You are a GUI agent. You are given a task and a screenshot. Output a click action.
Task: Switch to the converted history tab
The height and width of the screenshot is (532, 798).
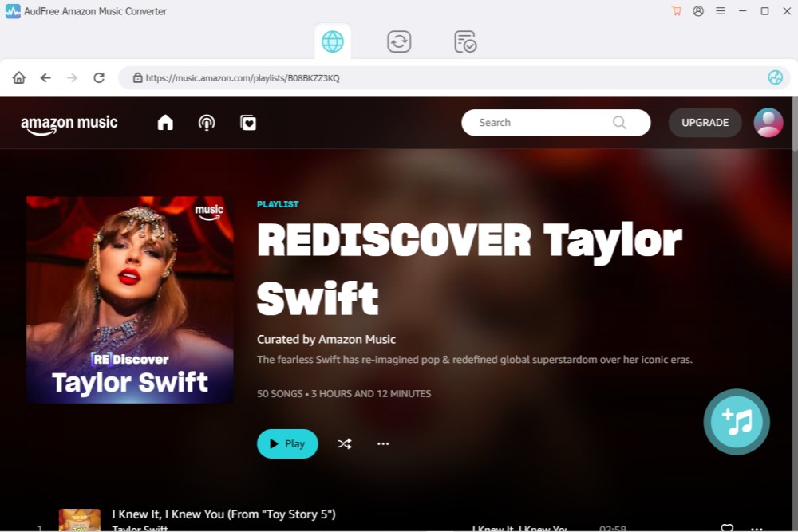click(x=465, y=41)
